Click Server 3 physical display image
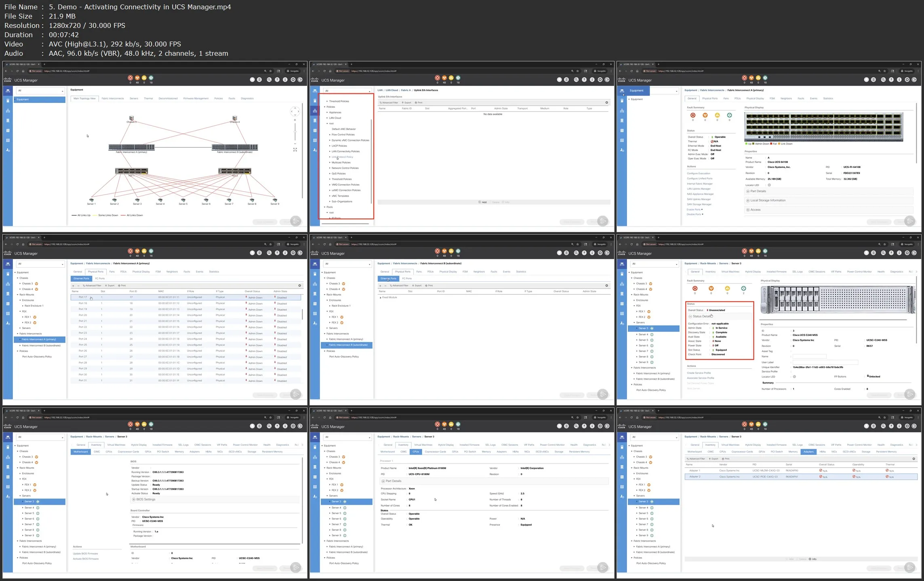924x581 pixels. pyautogui.click(x=838, y=299)
